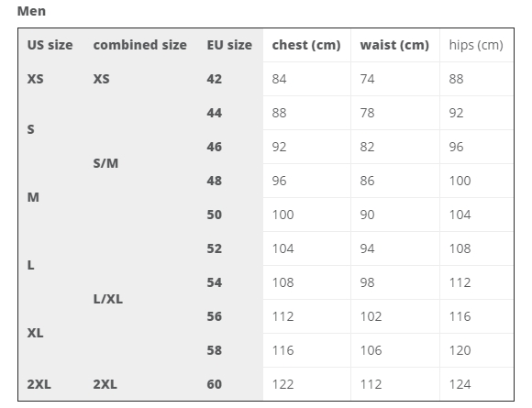Click the combined size column header
The image size is (532, 408).
(x=139, y=45)
